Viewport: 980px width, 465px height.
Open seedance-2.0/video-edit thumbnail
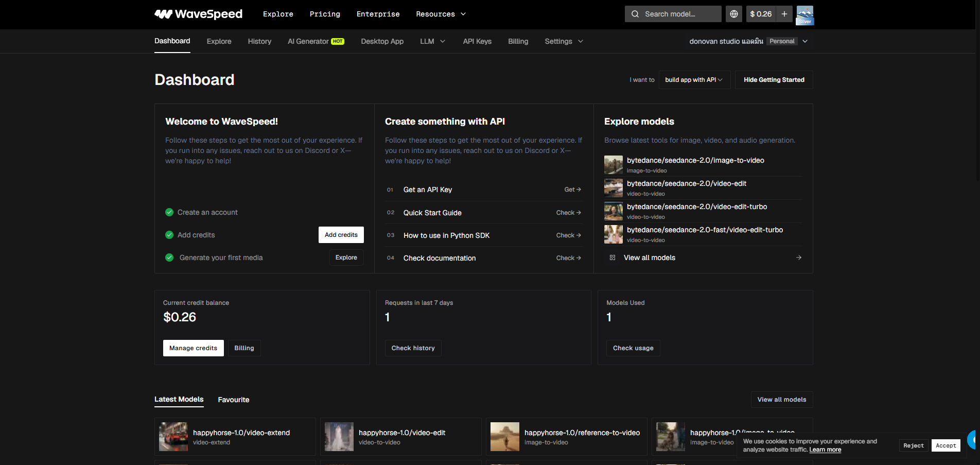pyautogui.click(x=614, y=188)
